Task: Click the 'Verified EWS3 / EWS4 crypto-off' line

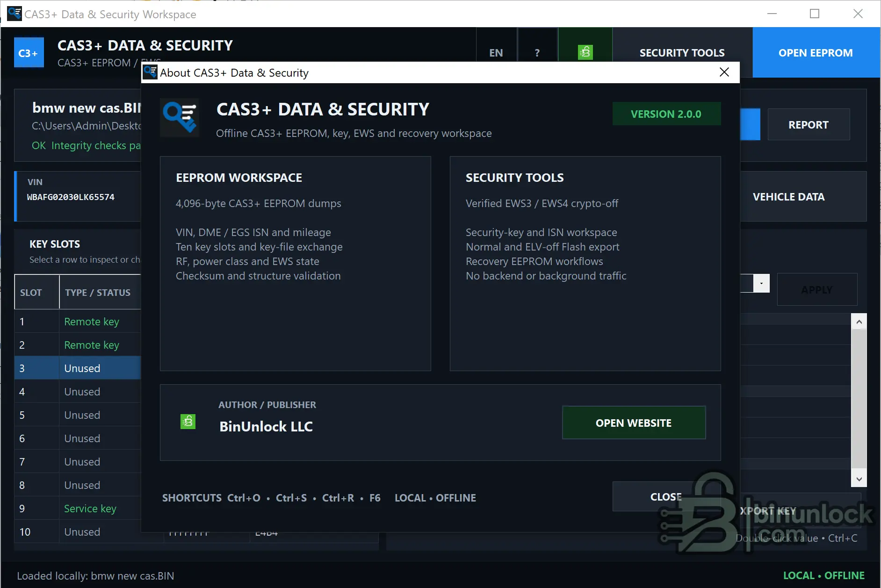Action: click(x=542, y=203)
